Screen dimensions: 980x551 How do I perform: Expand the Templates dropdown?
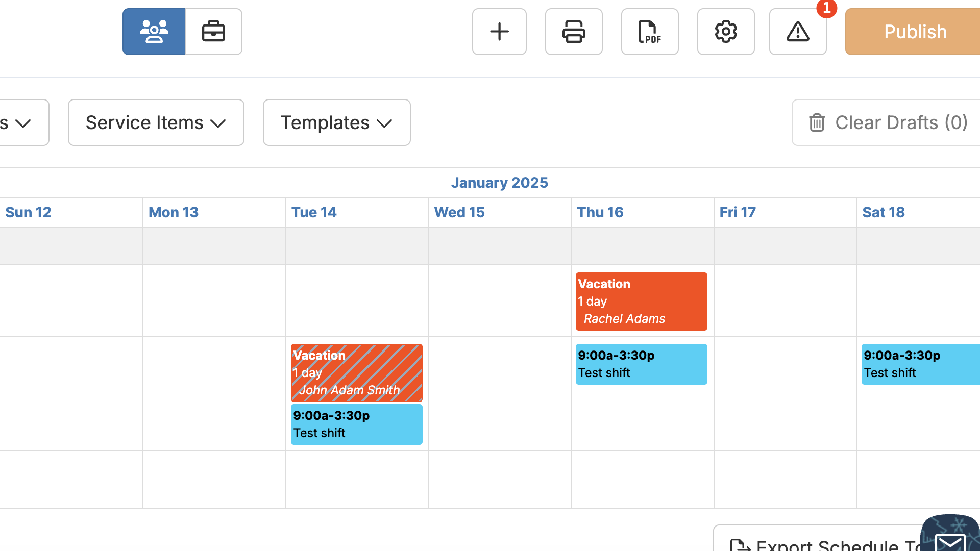(x=336, y=122)
